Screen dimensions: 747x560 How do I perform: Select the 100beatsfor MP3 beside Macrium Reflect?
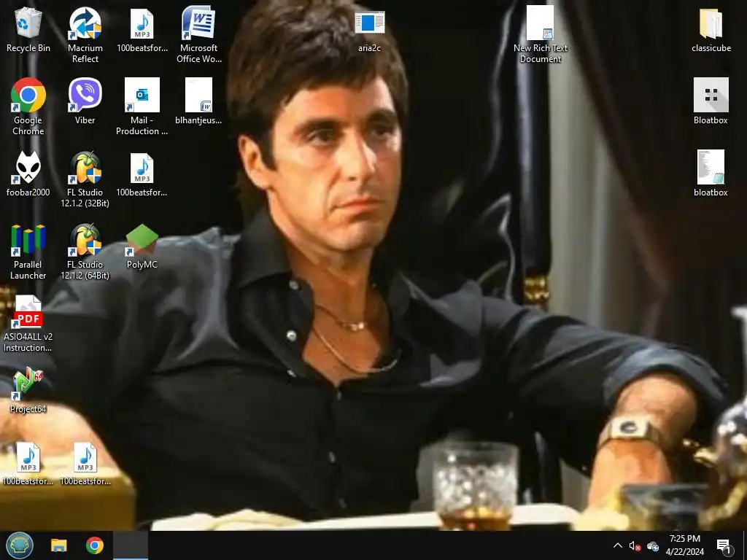point(142,29)
